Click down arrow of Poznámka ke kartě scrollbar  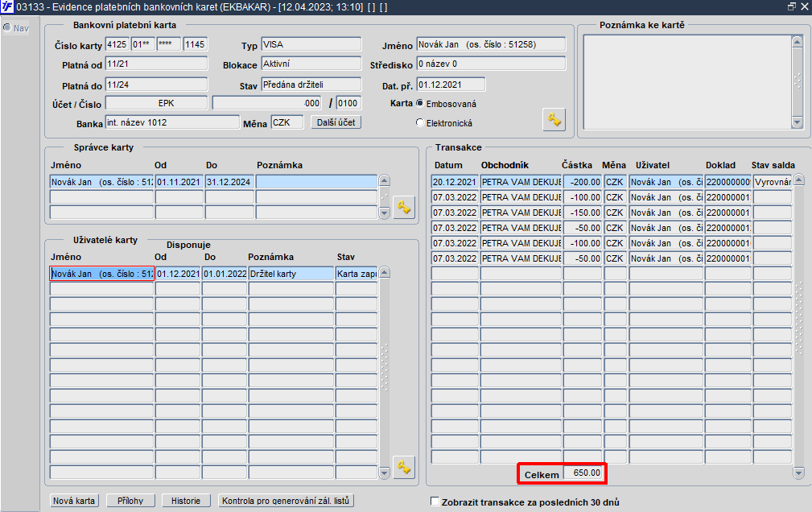tap(797, 123)
